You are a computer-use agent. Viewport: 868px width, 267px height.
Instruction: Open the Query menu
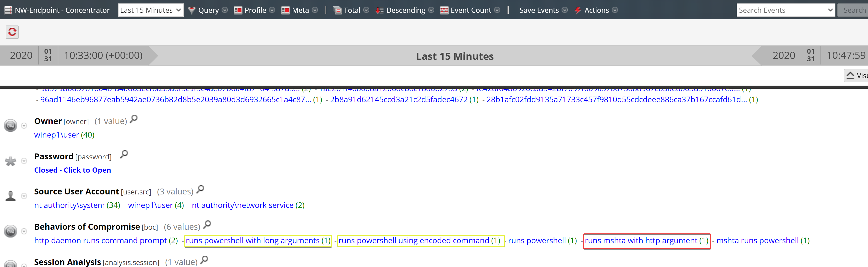click(208, 10)
